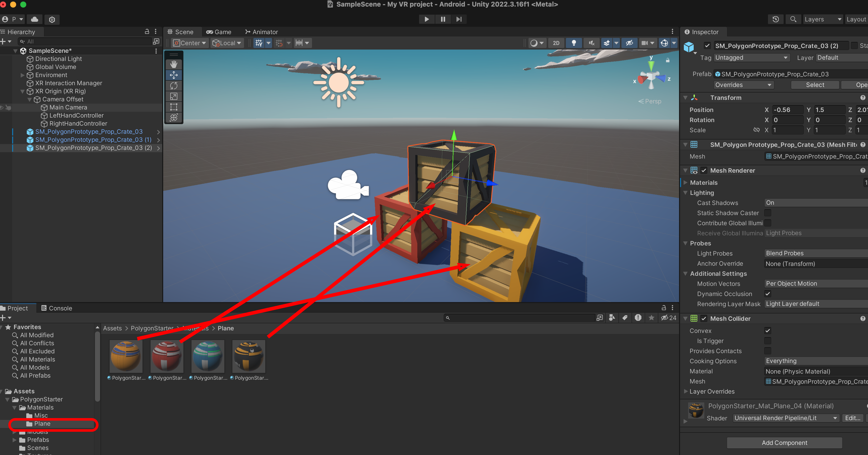Switch to the Game tab
This screenshot has height=455, width=868.
tap(219, 32)
